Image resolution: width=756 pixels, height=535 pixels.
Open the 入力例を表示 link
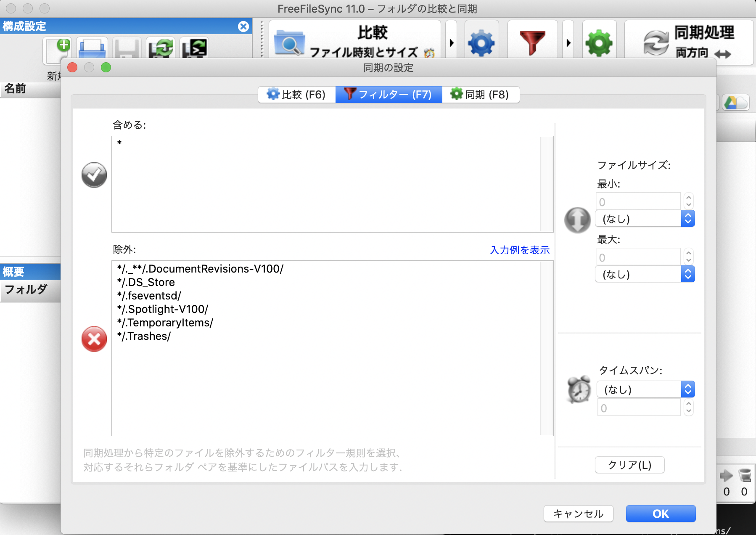click(520, 250)
